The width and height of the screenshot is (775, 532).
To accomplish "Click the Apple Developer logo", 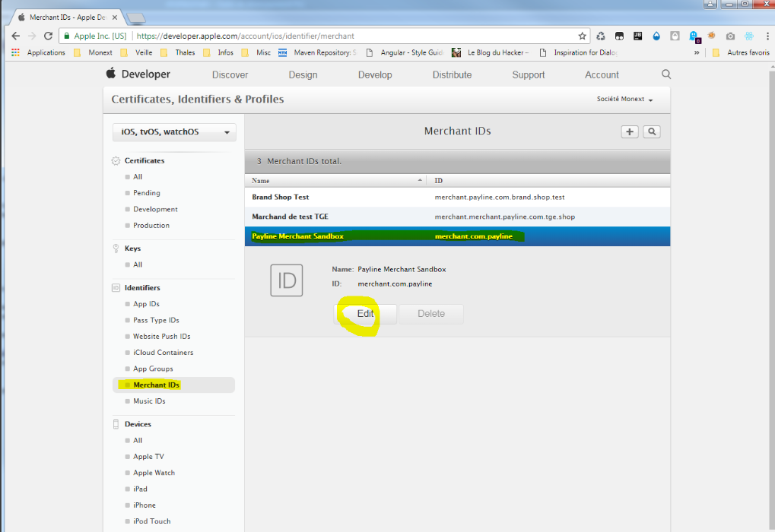I will pyautogui.click(x=138, y=74).
